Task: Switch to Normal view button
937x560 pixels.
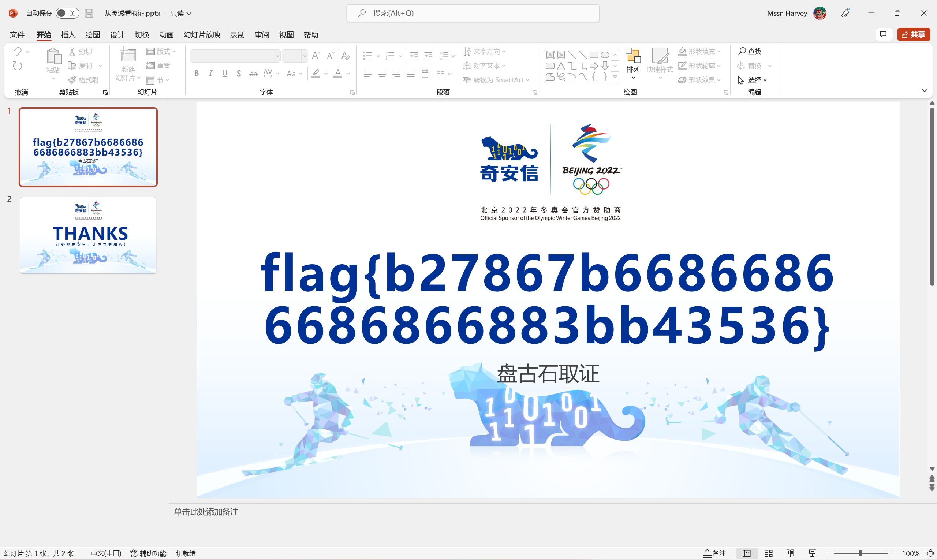Action: (746, 553)
